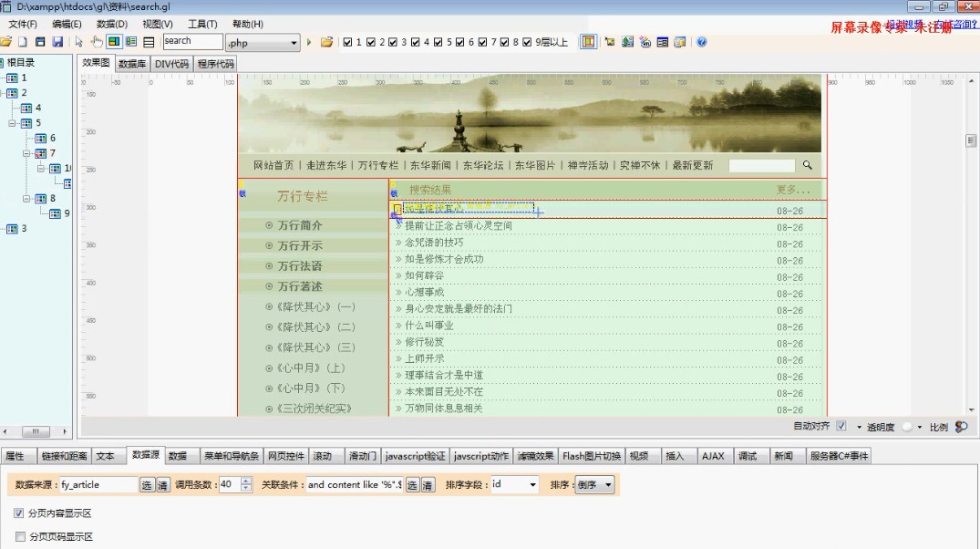Open the 工具(T) menu
Image resolution: width=980 pixels, height=549 pixels.
[x=202, y=24]
